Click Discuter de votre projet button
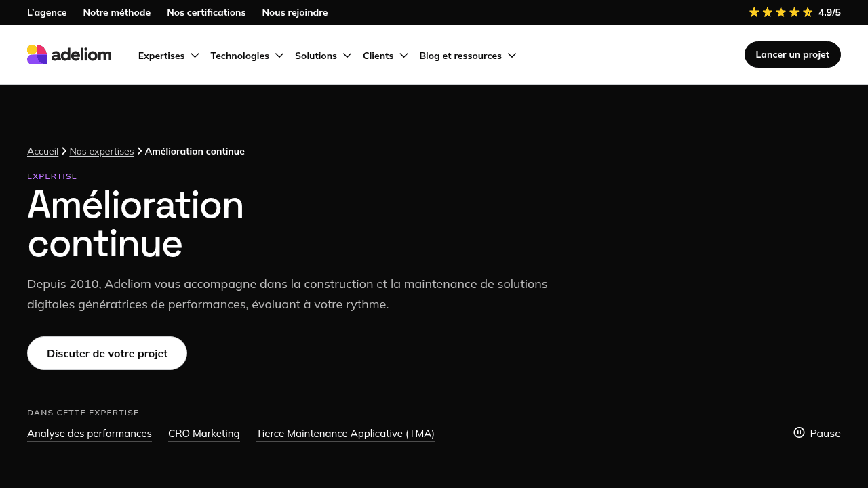868x488 pixels. click(x=107, y=353)
